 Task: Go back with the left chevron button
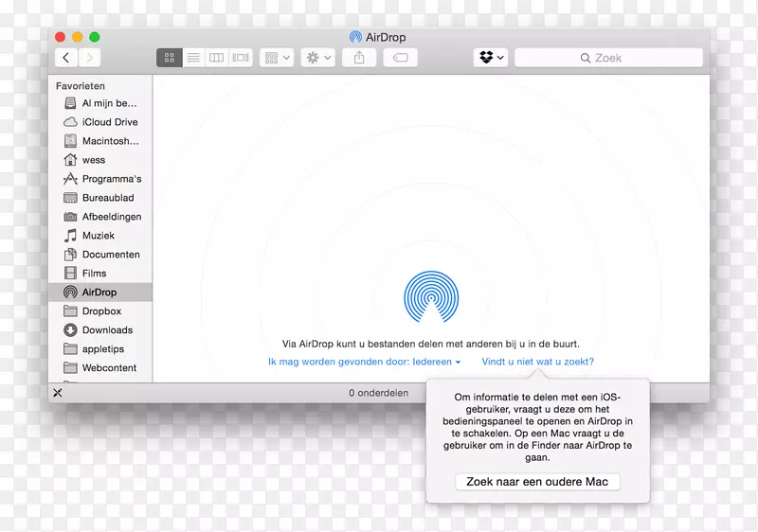tap(66, 58)
